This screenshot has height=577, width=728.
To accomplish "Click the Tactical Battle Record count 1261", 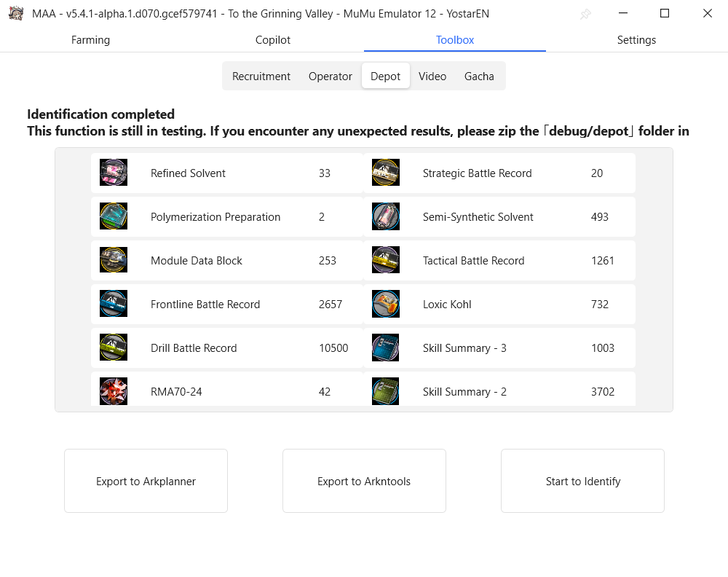I will 603,261.
